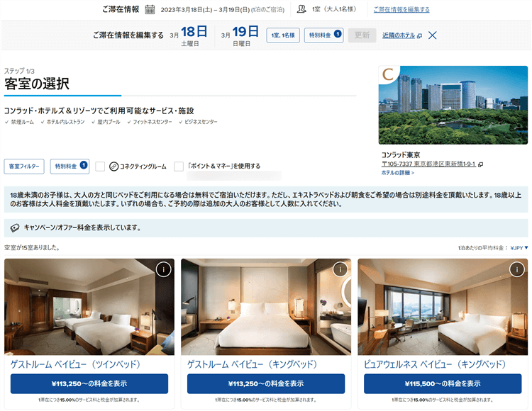Open the ¥JPY currency dropdown
The width and height of the screenshot is (532, 411).
519,248
